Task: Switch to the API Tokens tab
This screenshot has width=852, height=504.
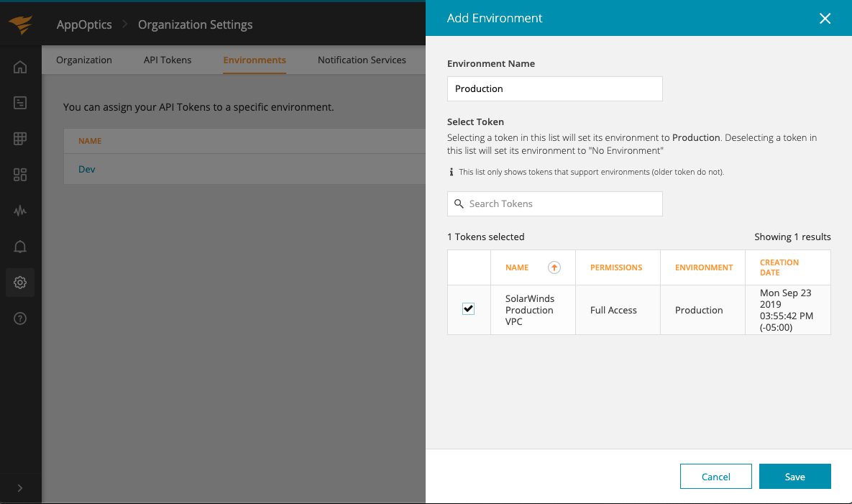Action: [x=168, y=60]
